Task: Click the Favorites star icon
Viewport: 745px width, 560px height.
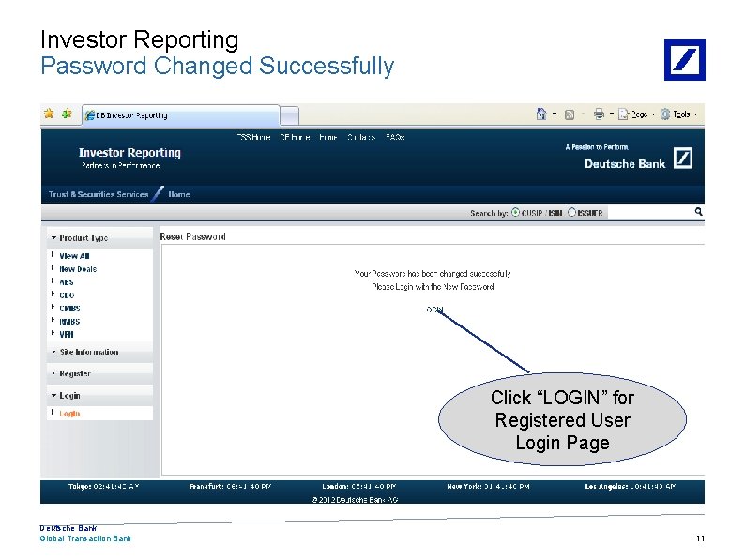Action: (x=49, y=114)
